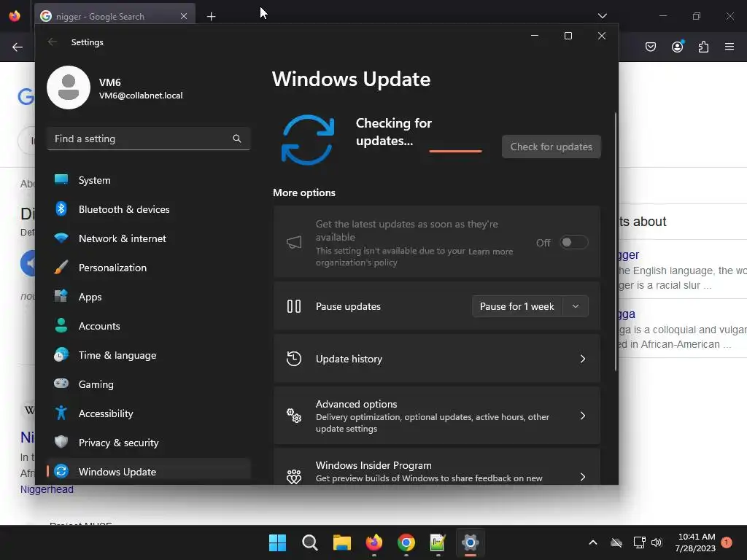Click the VM6 user profile avatar
The width and height of the screenshot is (747, 560).
tap(69, 87)
